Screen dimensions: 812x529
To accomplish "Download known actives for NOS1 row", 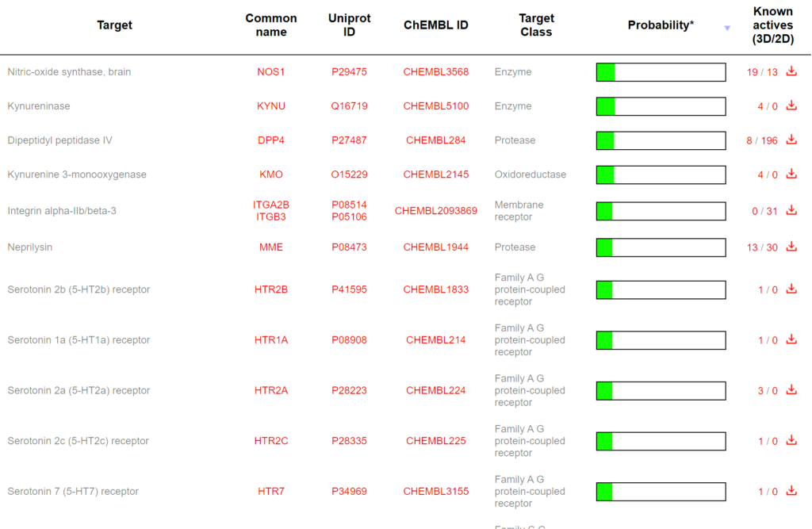I will (791, 71).
